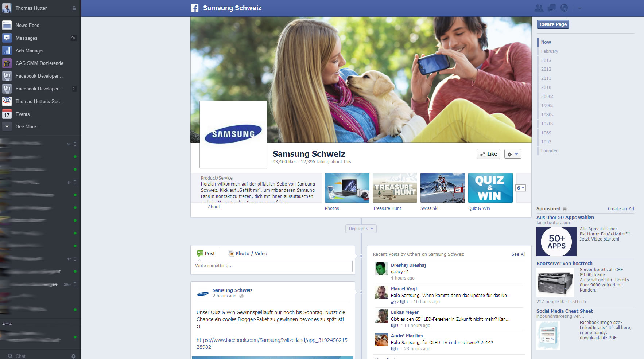Click the comment icon on Lukas Meyer's post
This screenshot has width=644, height=359.
(x=393, y=325)
